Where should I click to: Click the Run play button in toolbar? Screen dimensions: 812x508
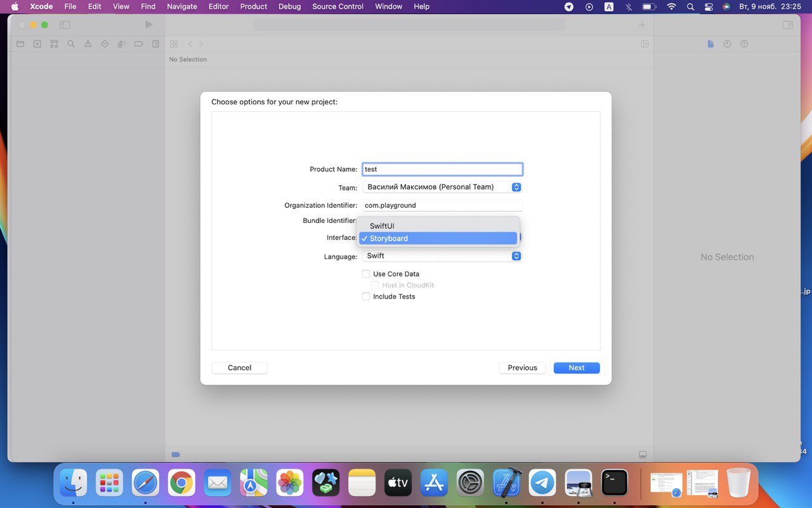148,25
